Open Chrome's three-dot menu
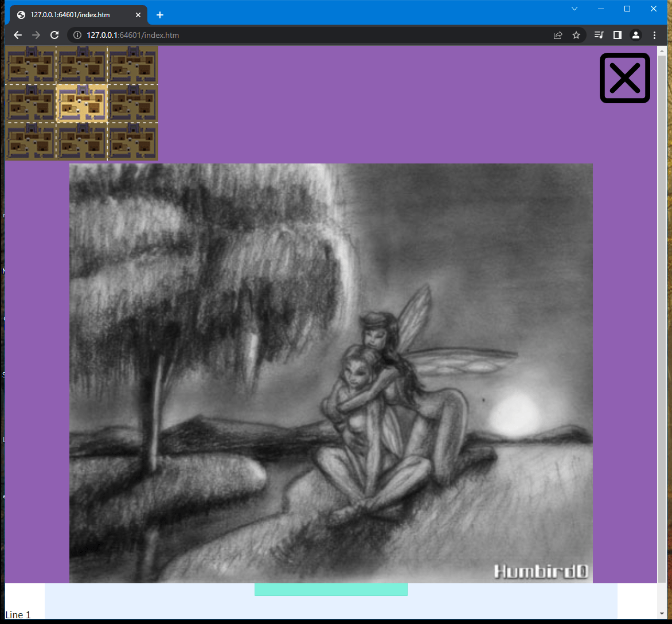Image resolution: width=672 pixels, height=624 pixels. (x=655, y=35)
